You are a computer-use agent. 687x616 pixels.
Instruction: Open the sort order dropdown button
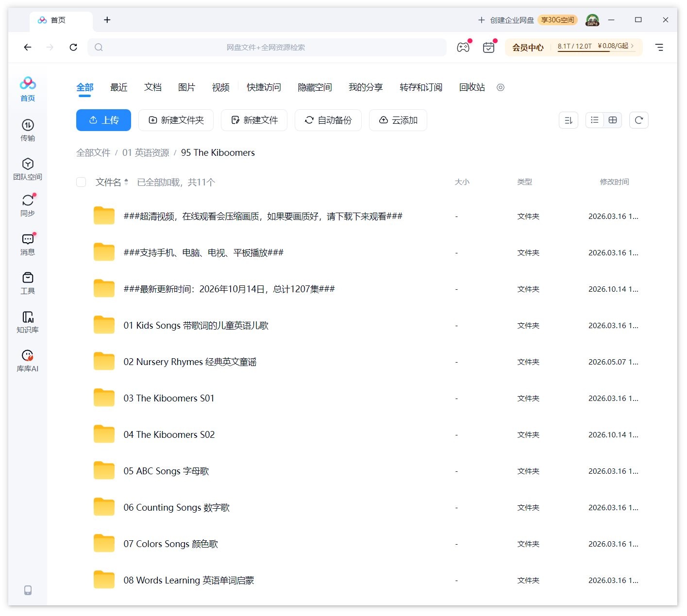[x=569, y=120]
